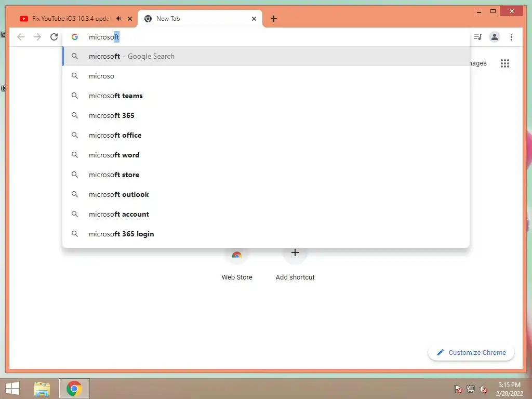The height and width of the screenshot is (399, 532).
Task: Choose the 'microsoft 365 login' suggestion
Action: (x=266, y=234)
